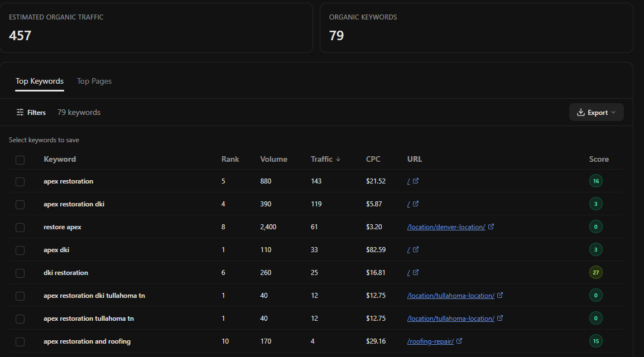The width and height of the screenshot is (644, 357).
Task: Click the $82.59 CPC value
Action: pyautogui.click(x=376, y=249)
